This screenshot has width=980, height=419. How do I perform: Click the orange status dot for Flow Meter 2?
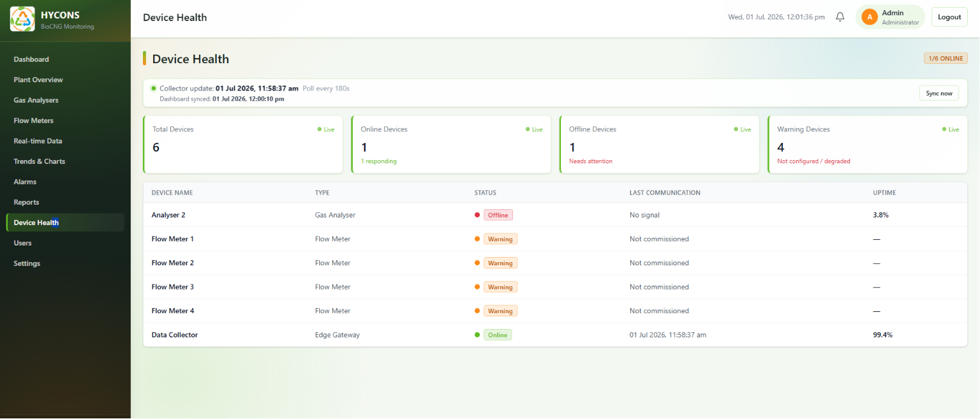pos(477,263)
